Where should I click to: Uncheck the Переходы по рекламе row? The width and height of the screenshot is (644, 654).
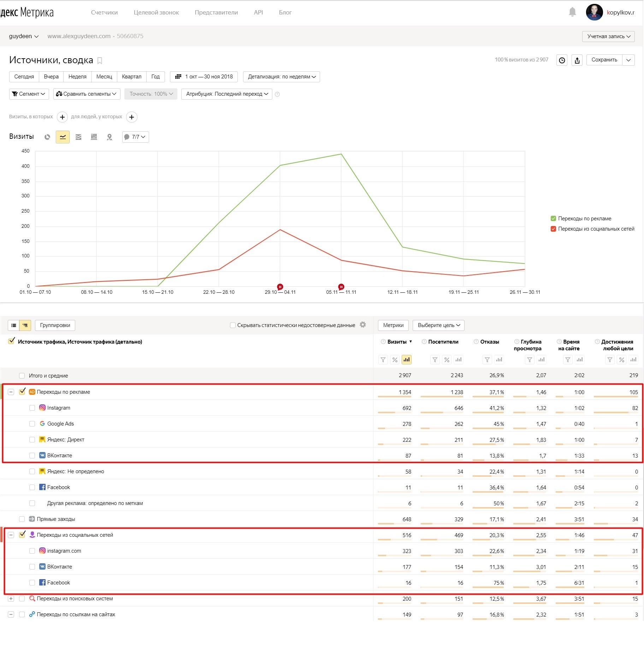22,392
